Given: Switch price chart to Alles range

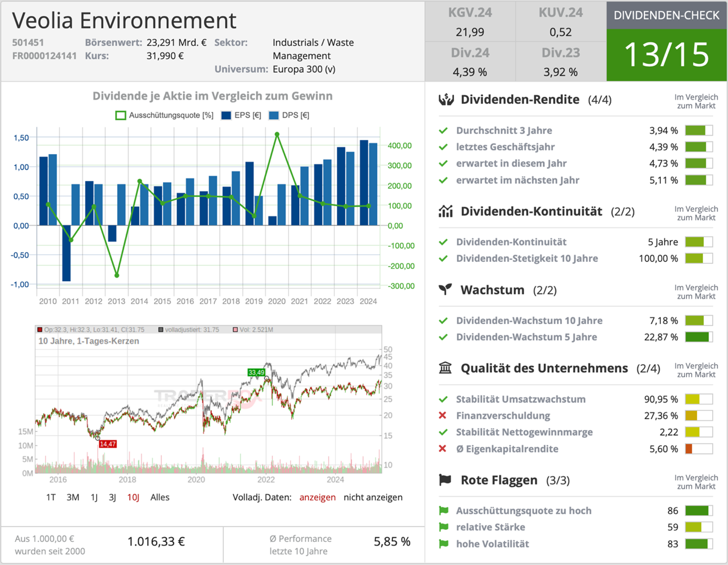Looking at the screenshot, I should coord(160,497).
